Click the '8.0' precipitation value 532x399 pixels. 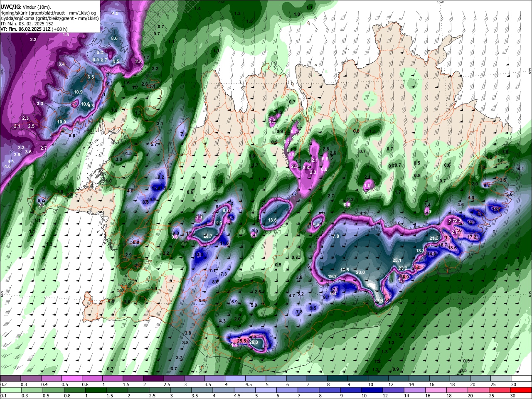tap(215, 282)
